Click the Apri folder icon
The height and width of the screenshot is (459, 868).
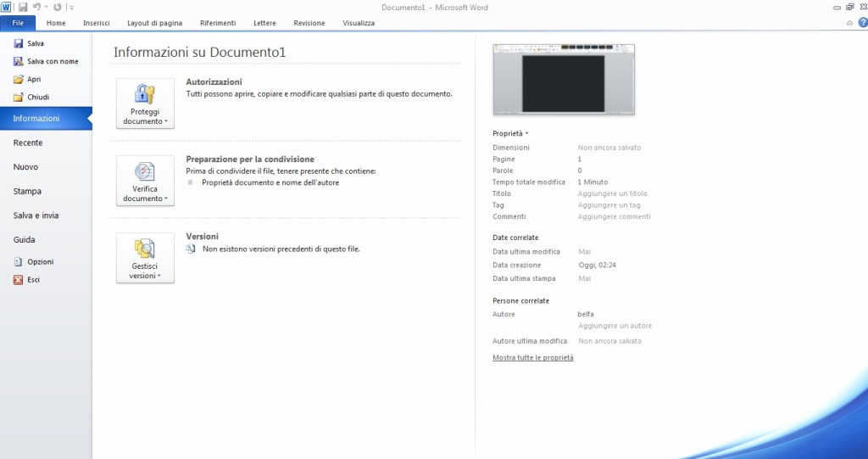coord(19,79)
